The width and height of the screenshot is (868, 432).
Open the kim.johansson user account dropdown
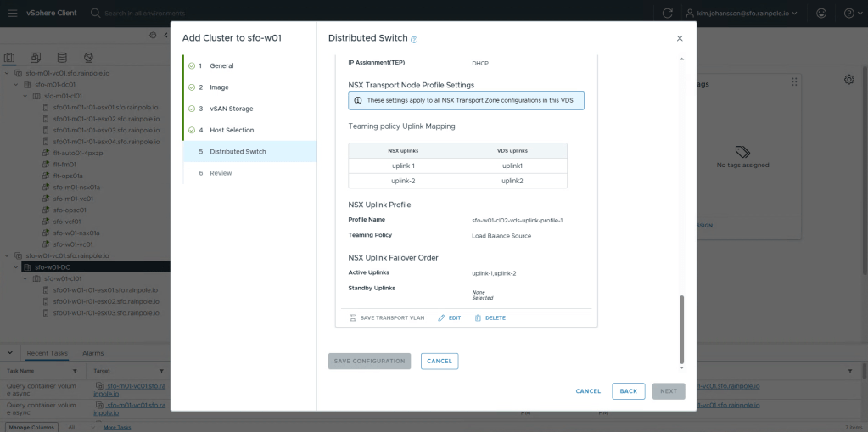pyautogui.click(x=743, y=13)
